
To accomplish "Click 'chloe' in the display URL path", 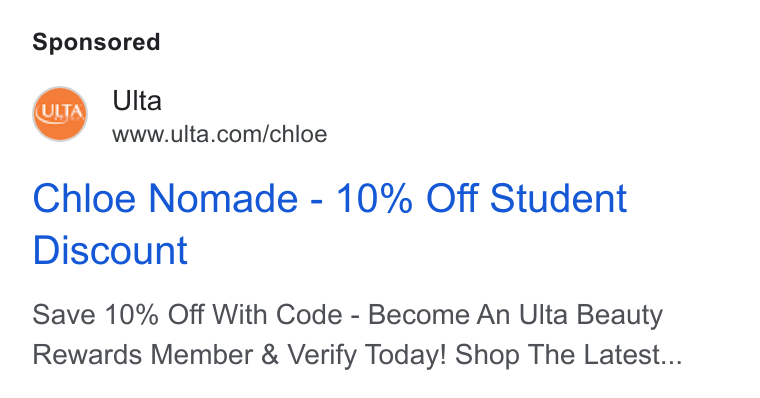I will [299, 134].
